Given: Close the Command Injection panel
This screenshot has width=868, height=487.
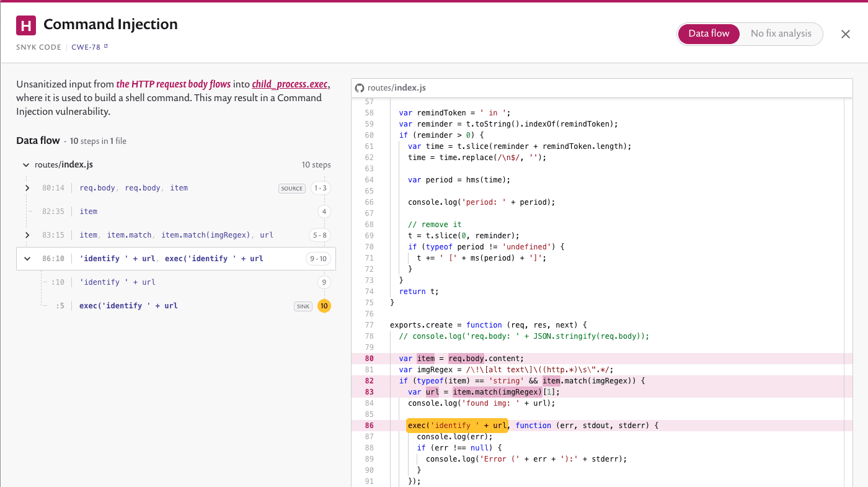Looking at the screenshot, I should 845,34.
